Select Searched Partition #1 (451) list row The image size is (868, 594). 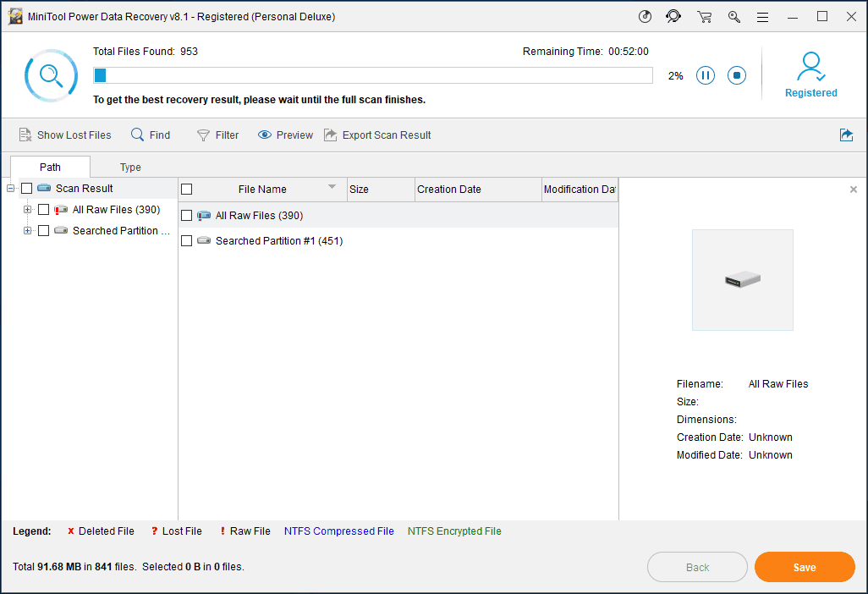(x=398, y=241)
